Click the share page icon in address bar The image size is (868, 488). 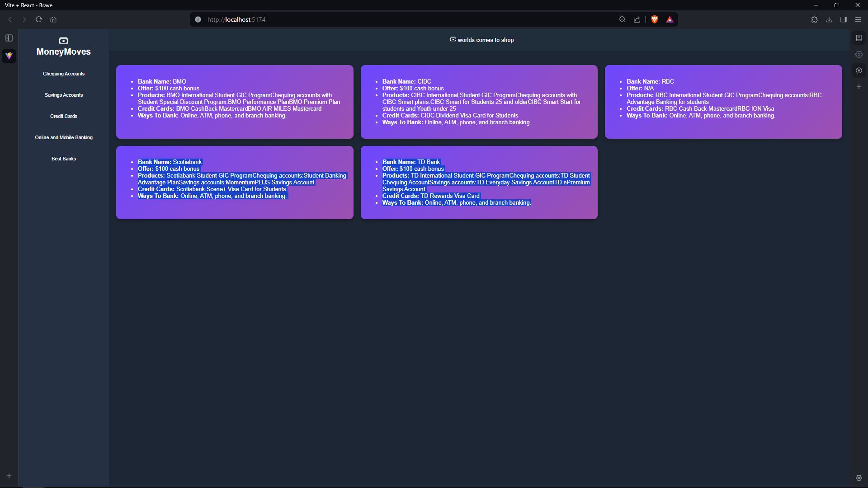pyautogui.click(x=637, y=19)
